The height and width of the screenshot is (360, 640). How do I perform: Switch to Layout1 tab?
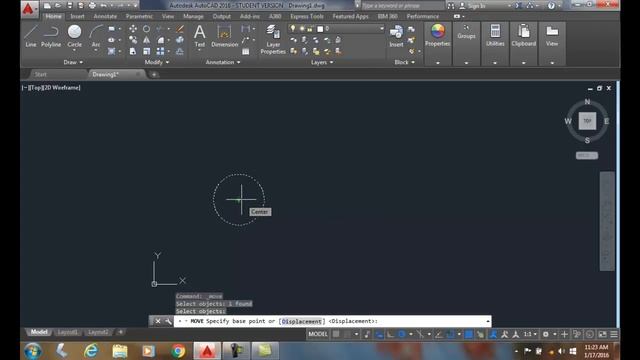67,332
